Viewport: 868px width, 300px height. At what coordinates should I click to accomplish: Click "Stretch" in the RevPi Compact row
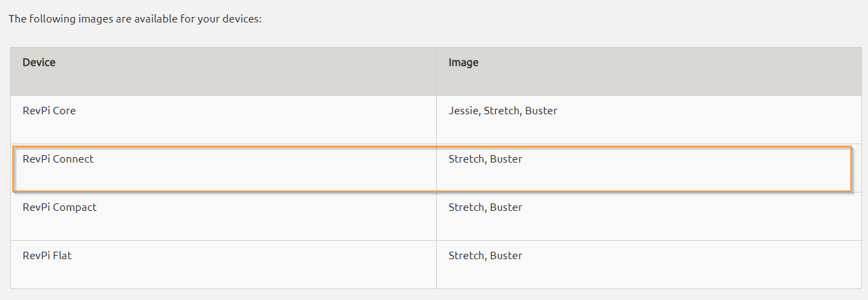pos(466,207)
